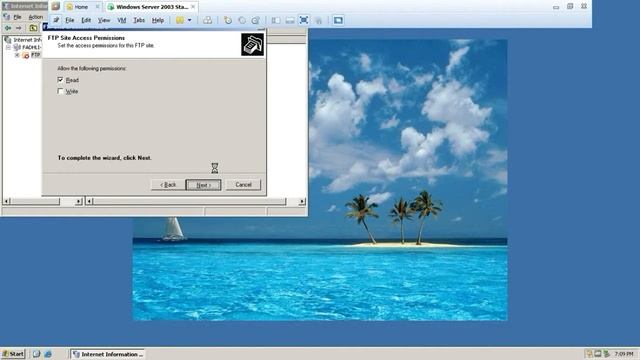Image resolution: width=640 pixels, height=360 pixels.
Task: Click the VMware library icon left of the Home tab
Action: 56,6
